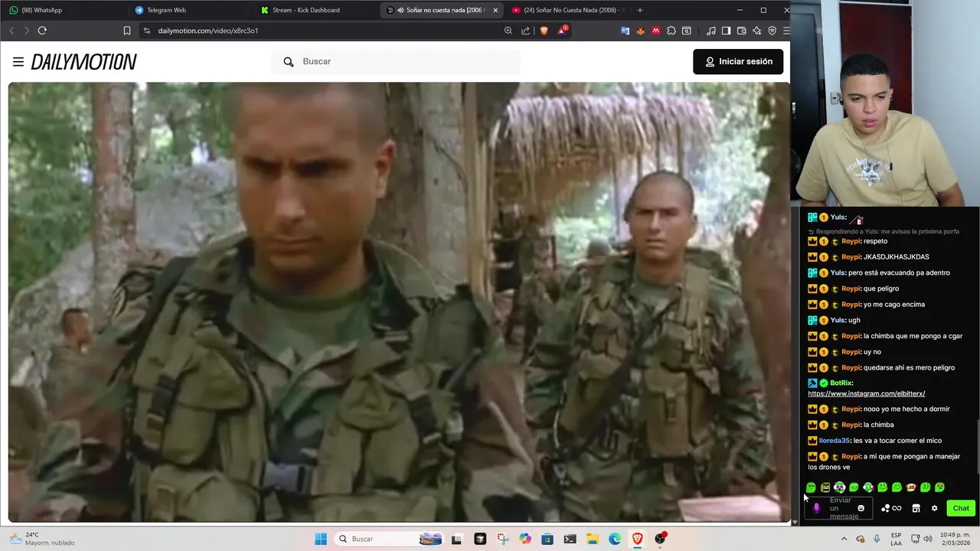This screenshot has width=980, height=551.
Task: Close the active Dailymotion tab
Action: tap(495, 10)
